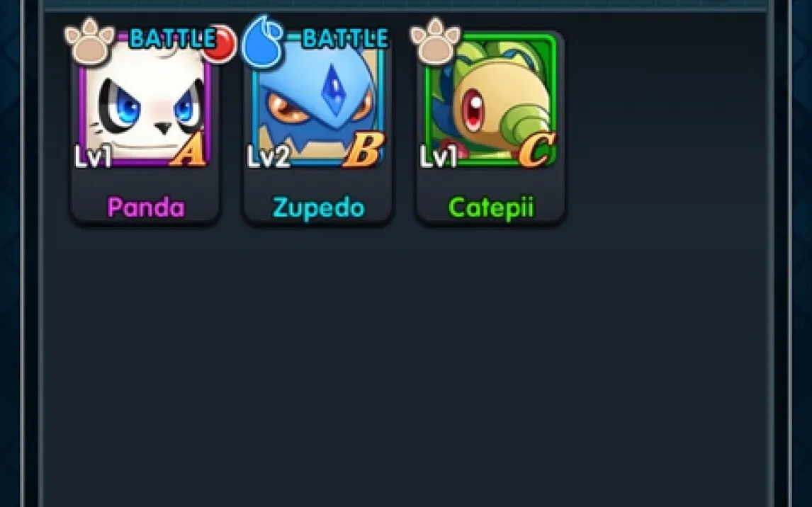Click the Panda name label
Viewport: 812px width, 507px height.
[146, 207]
